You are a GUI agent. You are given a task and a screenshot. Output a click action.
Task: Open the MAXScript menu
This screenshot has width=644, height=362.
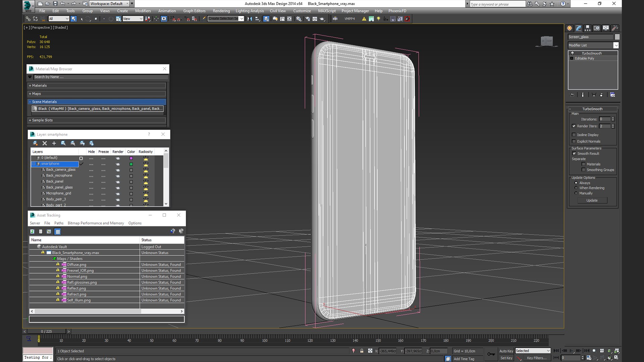[327, 11]
